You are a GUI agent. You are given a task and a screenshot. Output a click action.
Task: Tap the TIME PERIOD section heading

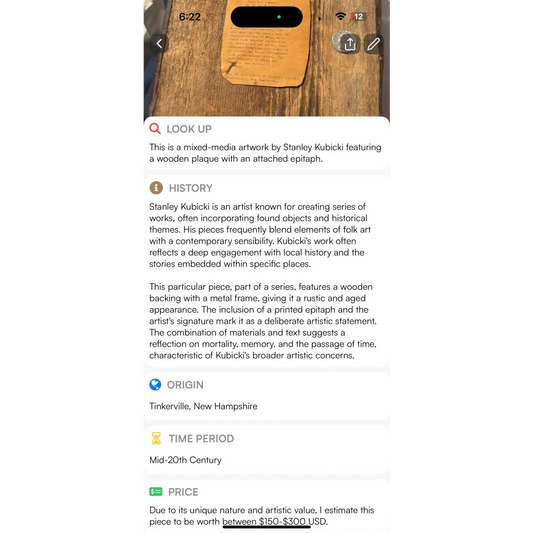point(202,439)
